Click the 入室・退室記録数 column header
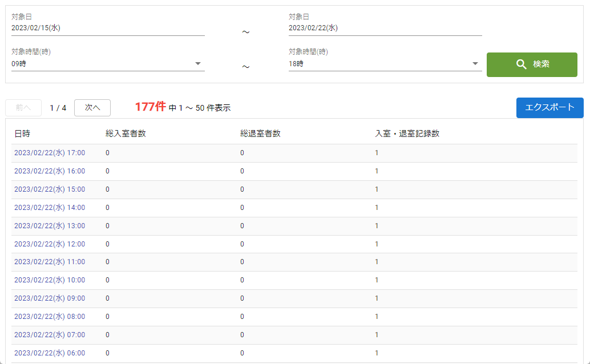The width and height of the screenshot is (590, 364). coord(407,134)
